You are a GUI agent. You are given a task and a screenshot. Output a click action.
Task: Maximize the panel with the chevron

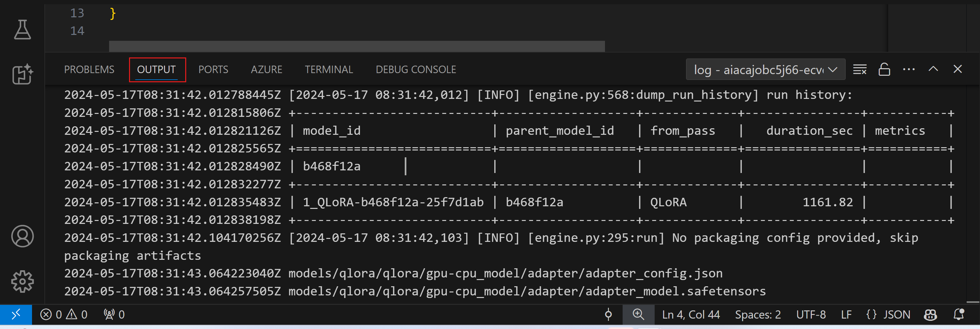(x=933, y=69)
